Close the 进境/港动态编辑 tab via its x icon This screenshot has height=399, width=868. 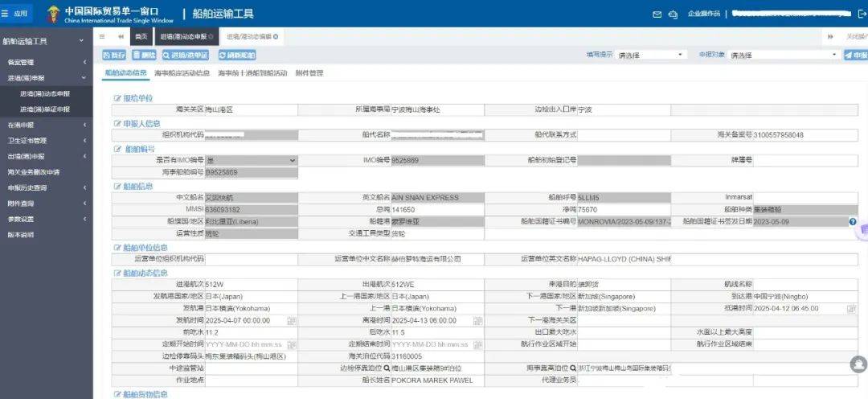(x=276, y=36)
